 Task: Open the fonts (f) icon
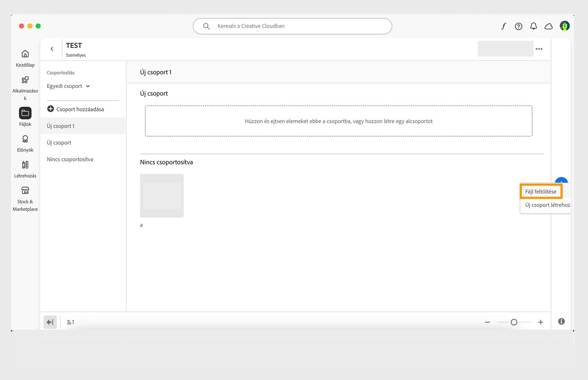(503, 26)
